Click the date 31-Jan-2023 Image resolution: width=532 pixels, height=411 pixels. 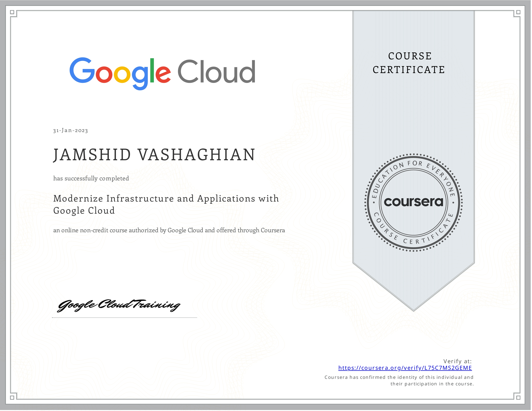[71, 131]
